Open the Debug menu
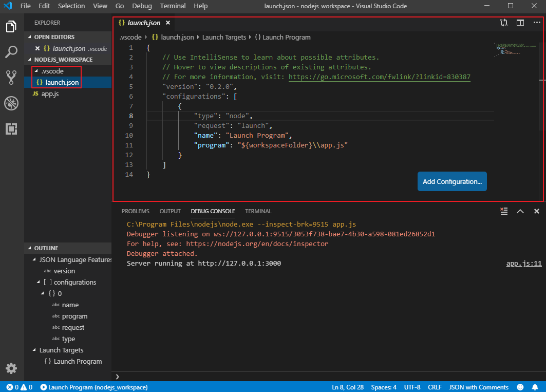 pyautogui.click(x=142, y=6)
